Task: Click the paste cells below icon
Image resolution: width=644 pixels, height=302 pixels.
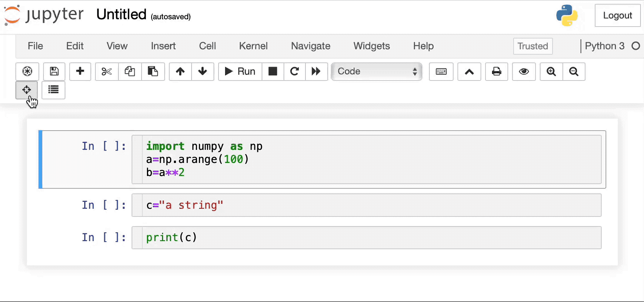Action: coord(153,71)
